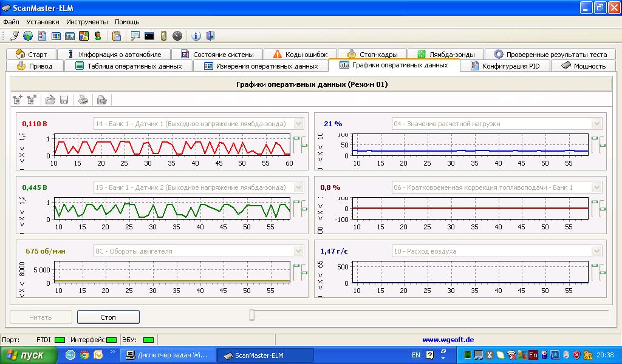Click the monitor with magnifier toolbar icon
622x364 pixels.
click(x=135, y=36)
